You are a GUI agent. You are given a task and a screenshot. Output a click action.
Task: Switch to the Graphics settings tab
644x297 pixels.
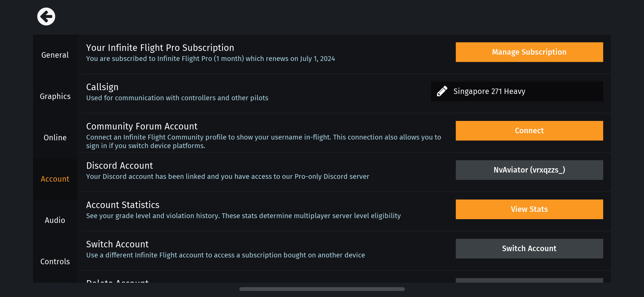[x=55, y=96]
